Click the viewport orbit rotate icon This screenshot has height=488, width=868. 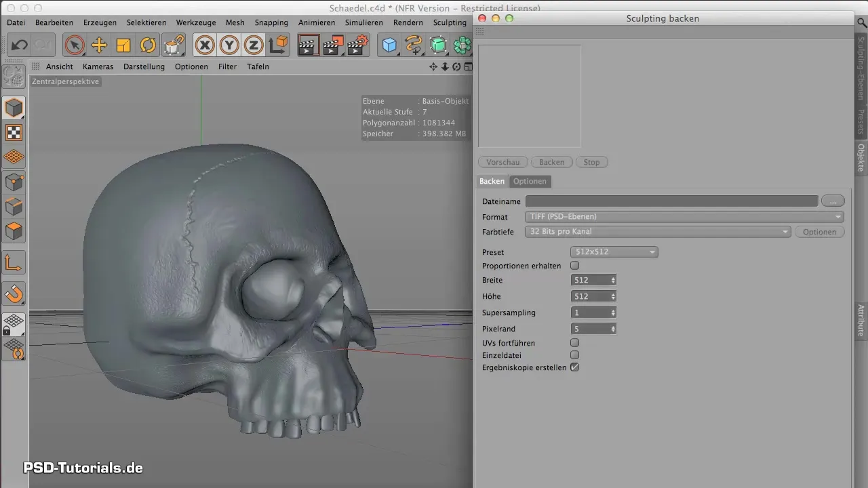[x=456, y=66]
